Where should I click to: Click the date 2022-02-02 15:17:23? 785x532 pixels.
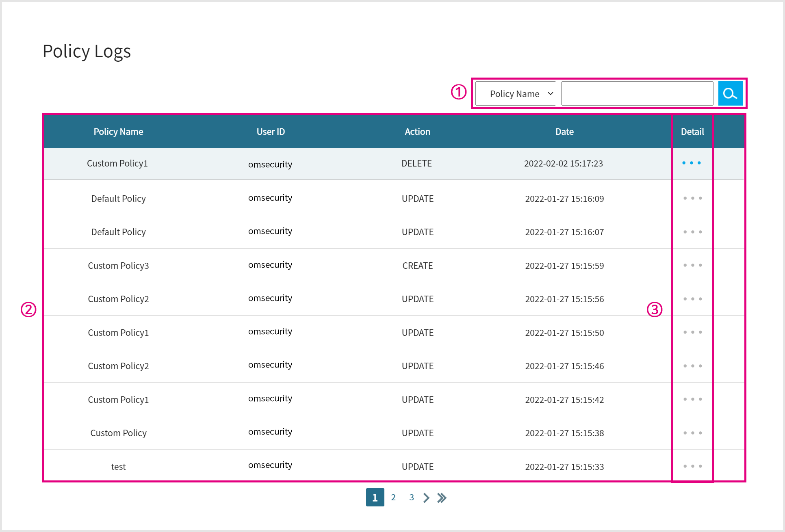[564, 163]
